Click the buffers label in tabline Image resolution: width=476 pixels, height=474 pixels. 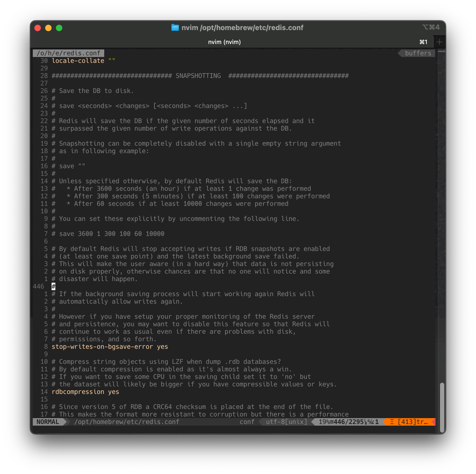418,53
